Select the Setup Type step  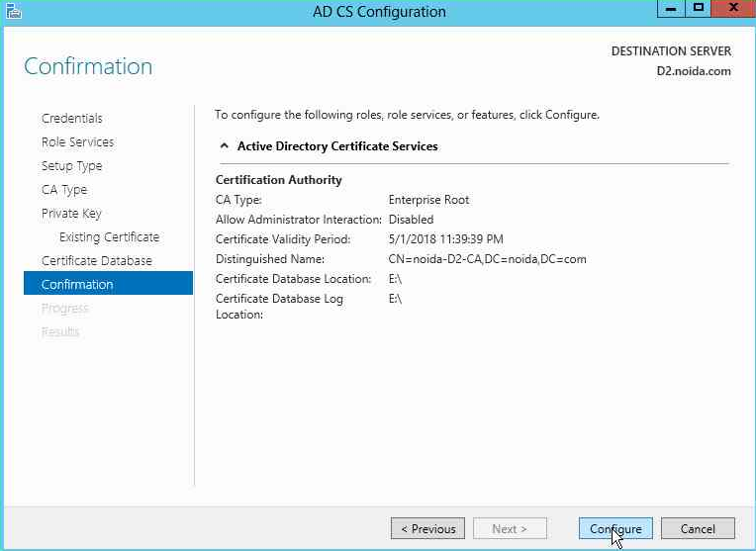[72, 166]
